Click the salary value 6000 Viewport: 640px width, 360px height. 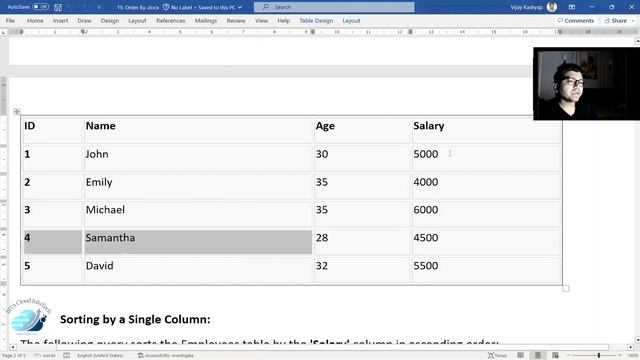(426, 210)
